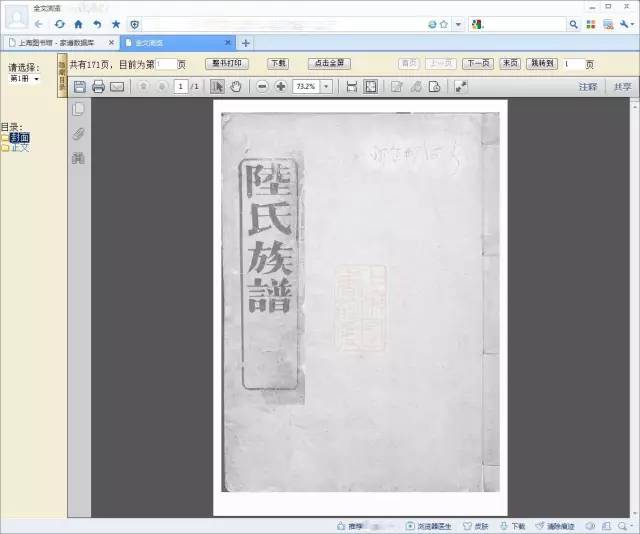Click the 末页 button
The height and width of the screenshot is (534, 640).
pos(510,64)
